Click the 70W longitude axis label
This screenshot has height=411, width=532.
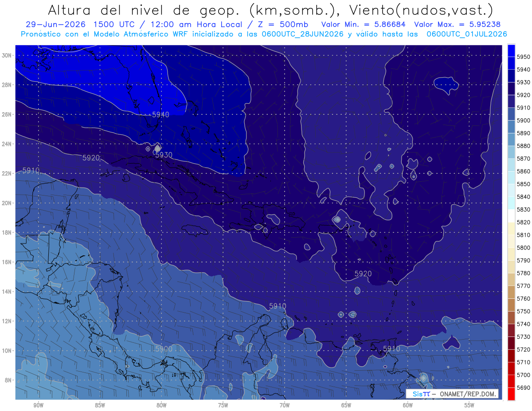tap(285, 405)
